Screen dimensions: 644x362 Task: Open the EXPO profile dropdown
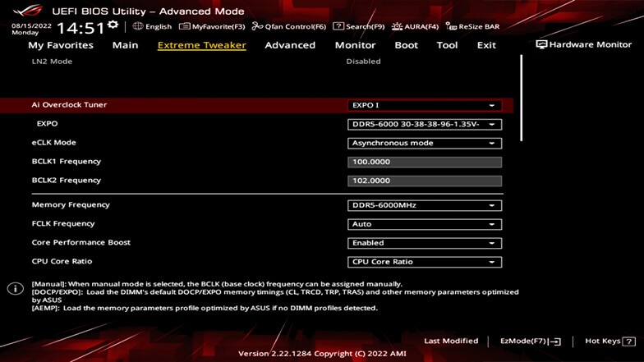pyautogui.click(x=424, y=124)
